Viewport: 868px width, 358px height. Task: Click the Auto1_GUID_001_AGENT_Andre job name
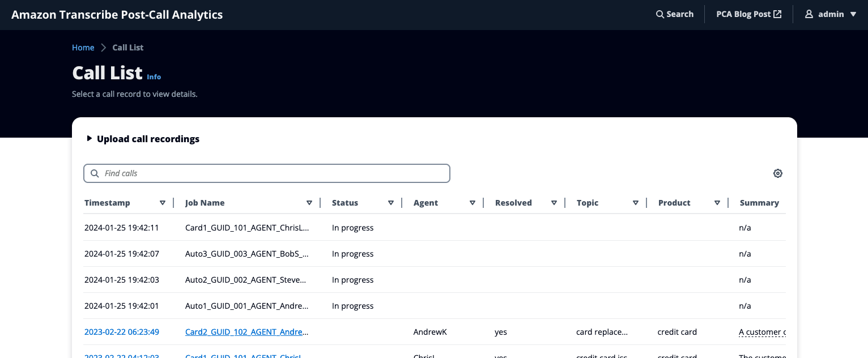tap(247, 306)
